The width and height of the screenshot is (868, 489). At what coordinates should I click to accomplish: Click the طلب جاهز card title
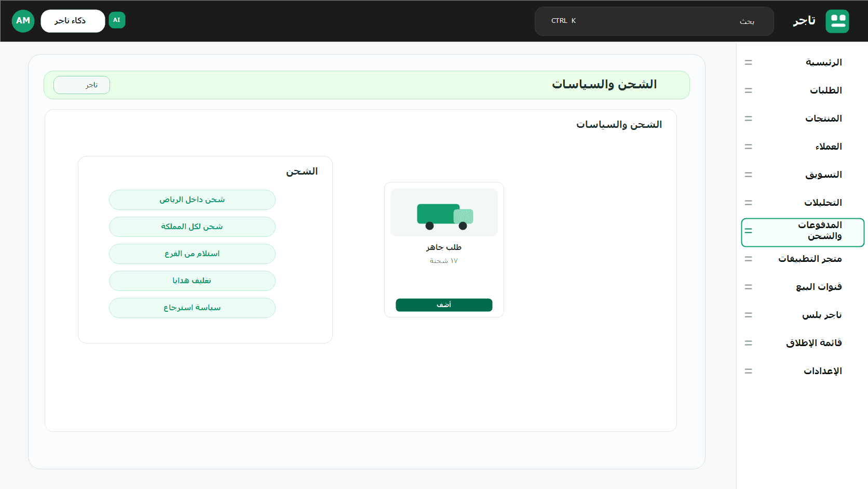[x=444, y=247]
